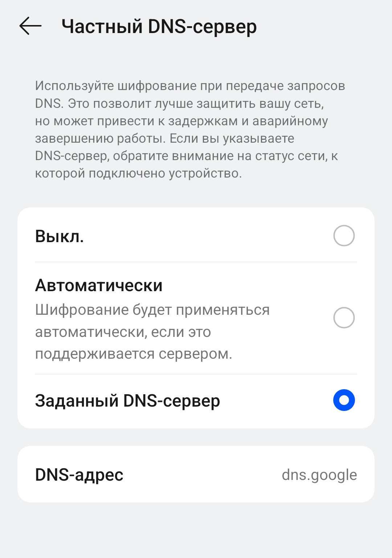
Task: Tap the Автоматически encryption description text
Action: 152,332
